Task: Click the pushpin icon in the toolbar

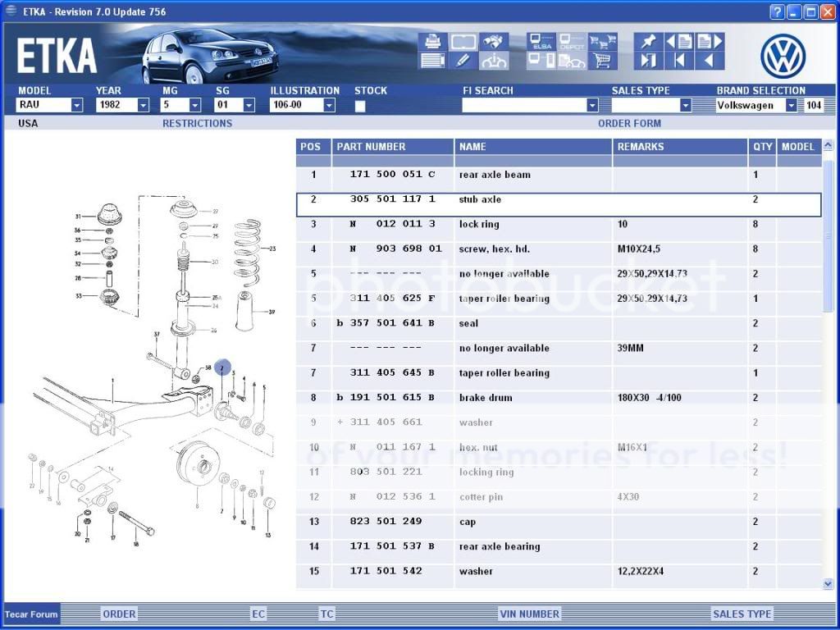Action: [648, 41]
